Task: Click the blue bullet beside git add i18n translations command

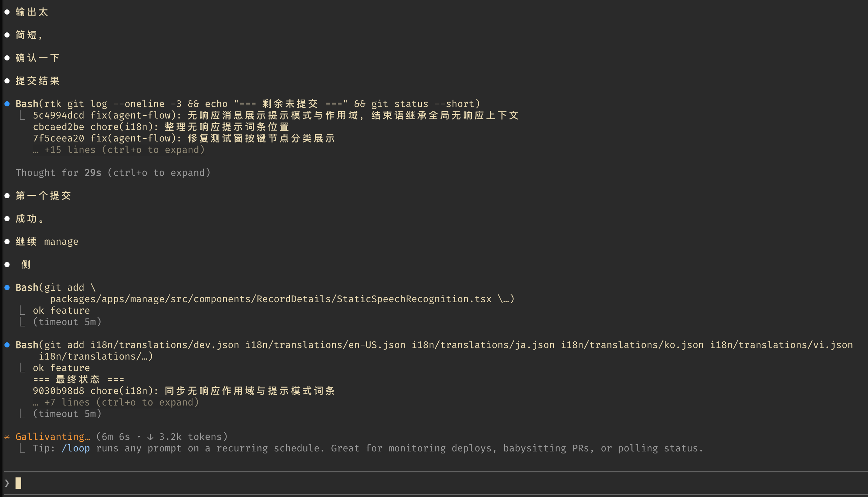Action: [7, 345]
